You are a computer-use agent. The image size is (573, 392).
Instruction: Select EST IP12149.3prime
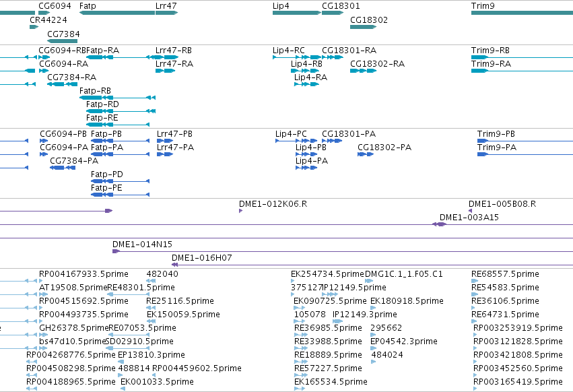[x=365, y=315]
